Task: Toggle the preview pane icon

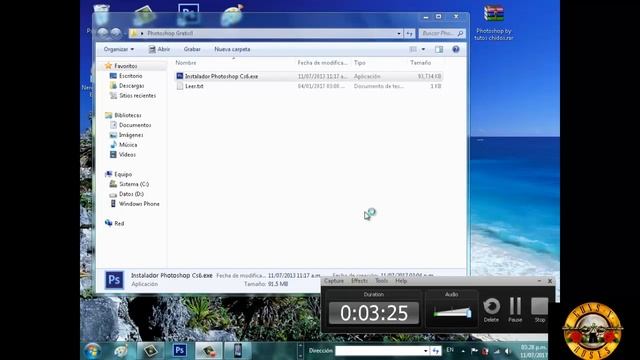Action: (x=439, y=49)
